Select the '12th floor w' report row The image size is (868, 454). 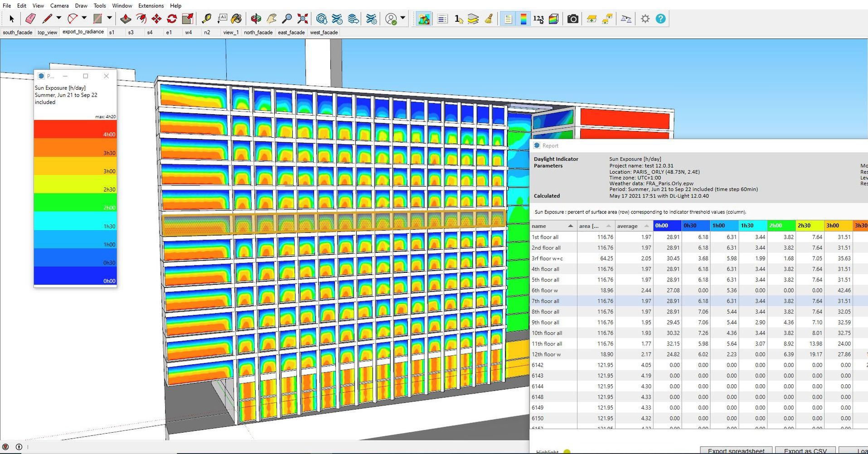pos(699,354)
